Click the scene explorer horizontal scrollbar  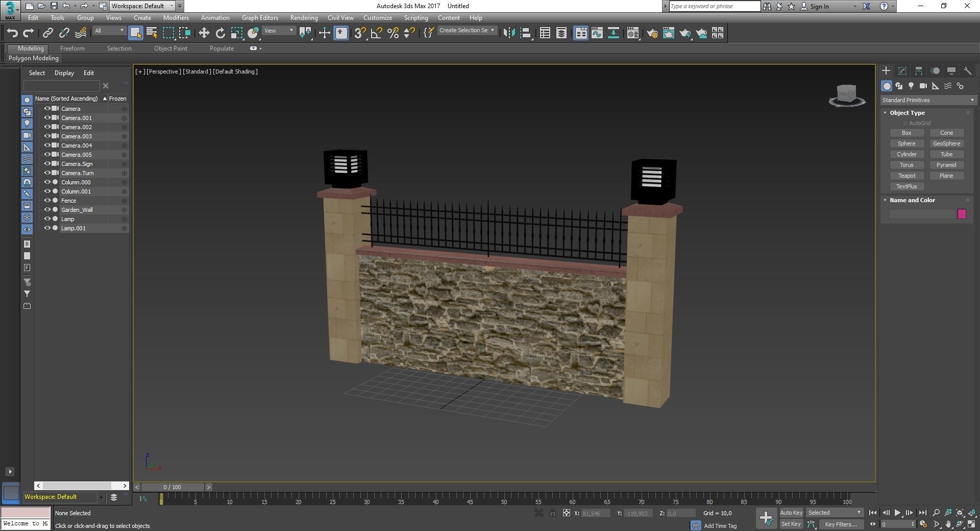(82, 486)
